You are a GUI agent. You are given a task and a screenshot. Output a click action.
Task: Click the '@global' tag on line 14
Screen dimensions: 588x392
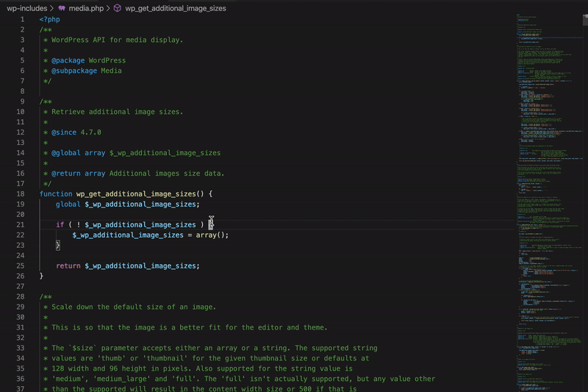coord(65,153)
